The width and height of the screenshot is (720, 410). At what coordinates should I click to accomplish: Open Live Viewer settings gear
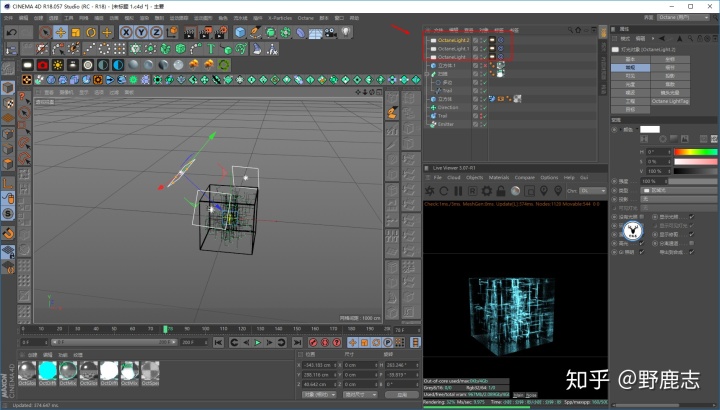point(486,191)
